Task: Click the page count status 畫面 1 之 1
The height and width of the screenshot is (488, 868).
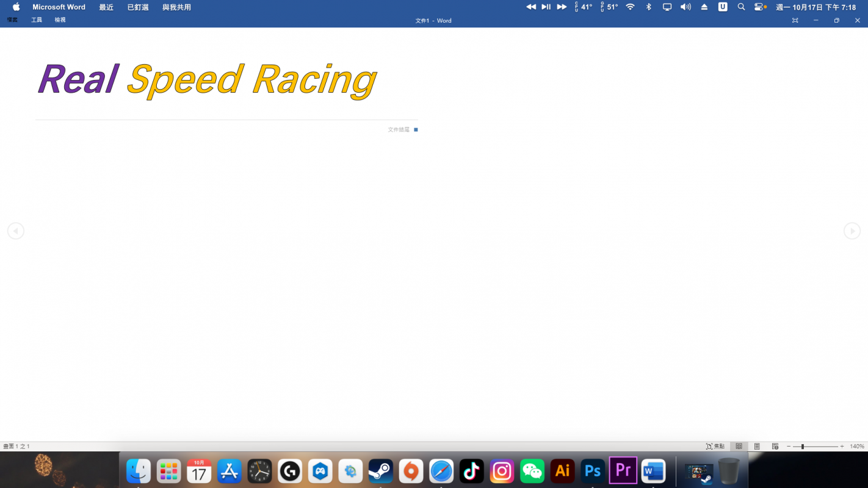Action: pyautogui.click(x=16, y=447)
